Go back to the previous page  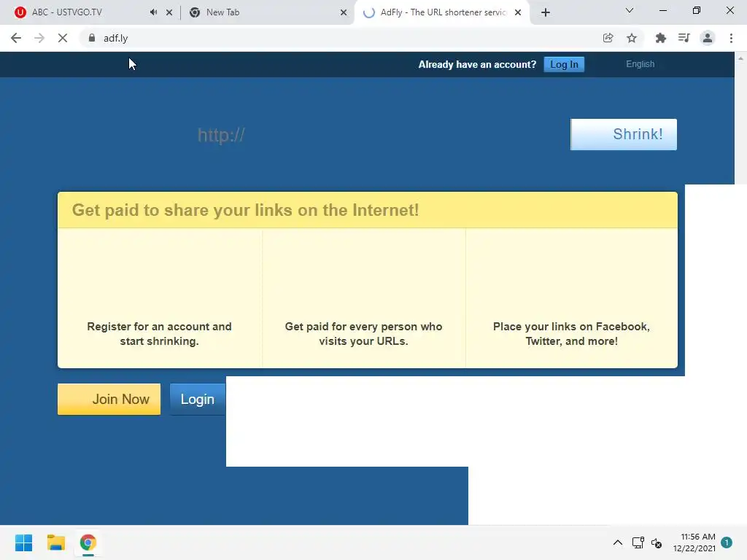coord(16,38)
